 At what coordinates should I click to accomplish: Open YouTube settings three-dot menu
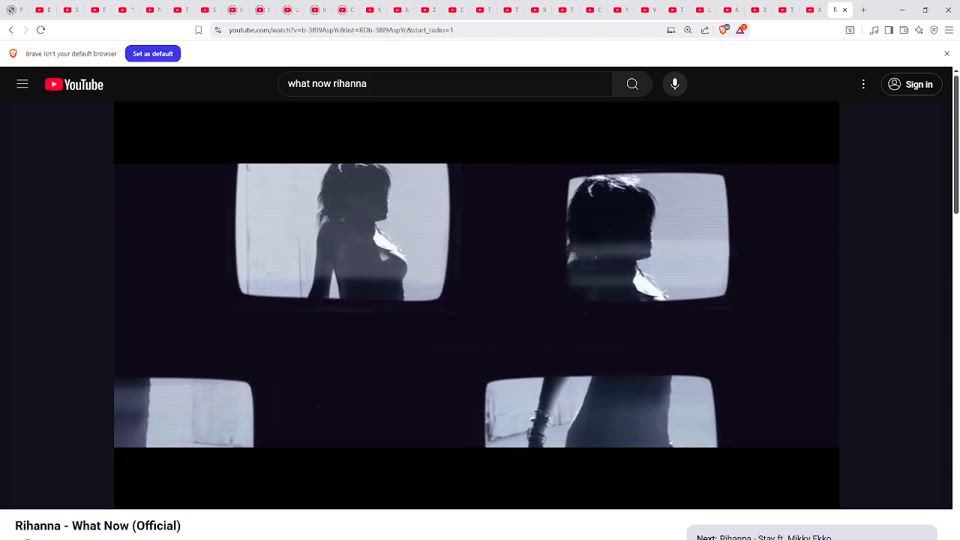point(863,84)
